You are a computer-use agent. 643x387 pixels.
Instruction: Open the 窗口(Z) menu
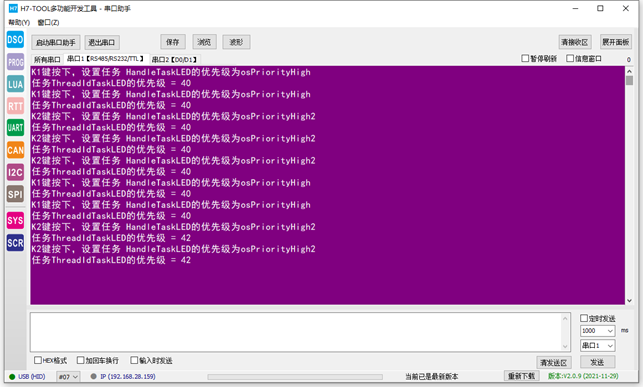48,22
